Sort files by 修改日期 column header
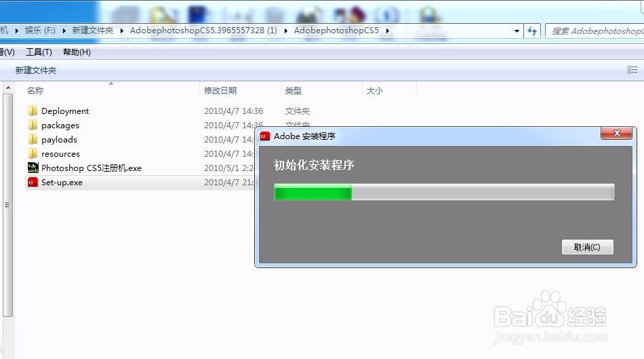Viewport: 644px width, 359px height. click(x=220, y=90)
